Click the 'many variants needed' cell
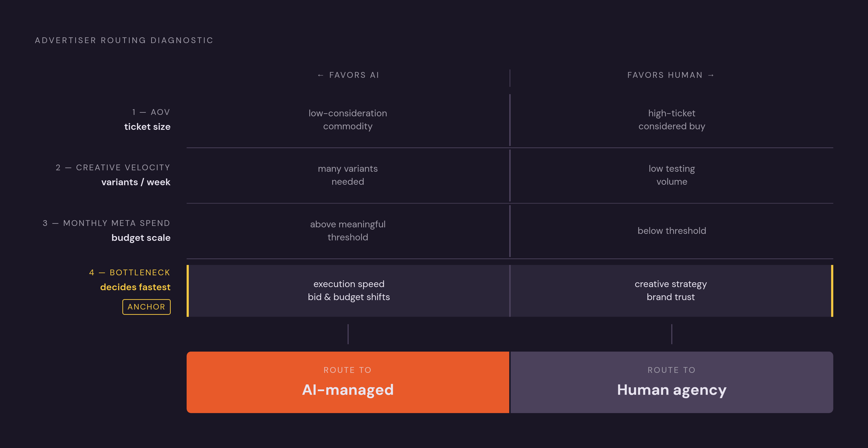Image resolution: width=868 pixels, height=448 pixels. pos(348,175)
